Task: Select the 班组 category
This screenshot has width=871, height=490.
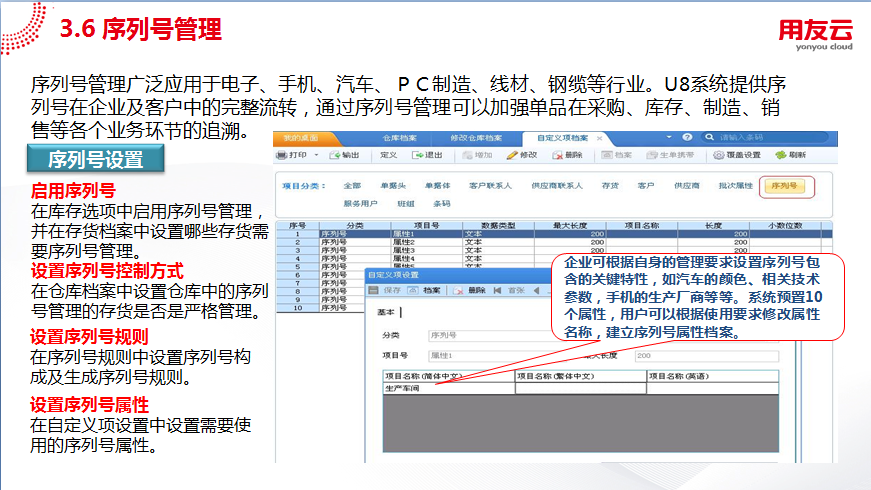Action: pyautogui.click(x=406, y=204)
